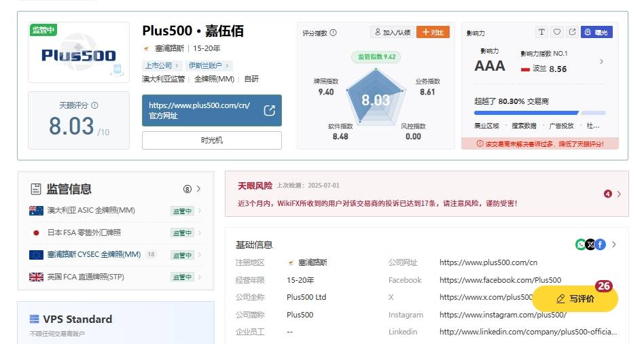Click the 天眼风险 red 4 badge
The height and width of the screenshot is (344, 644).
[x=608, y=194]
